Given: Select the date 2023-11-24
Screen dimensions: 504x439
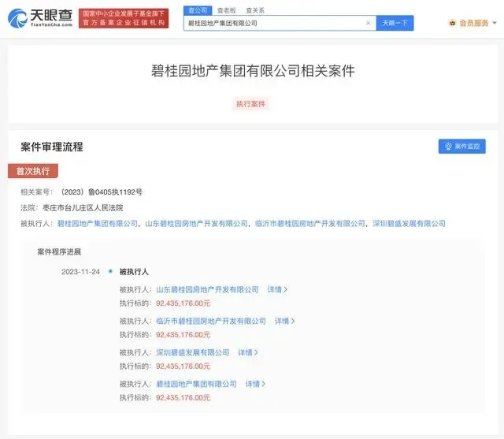Looking at the screenshot, I should point(80,272).
